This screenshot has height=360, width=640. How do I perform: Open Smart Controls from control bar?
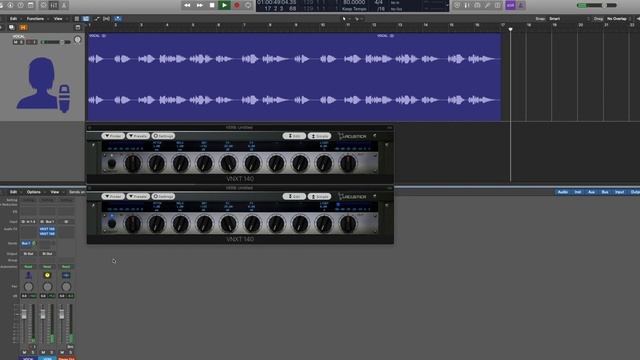(x=43, y=5)
